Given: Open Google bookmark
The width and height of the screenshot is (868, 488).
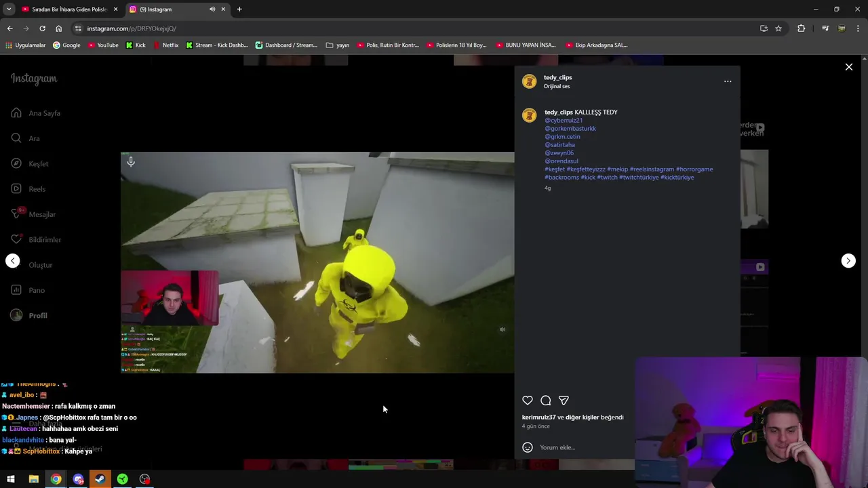Looking at the screenshot, I should [66, 45].
